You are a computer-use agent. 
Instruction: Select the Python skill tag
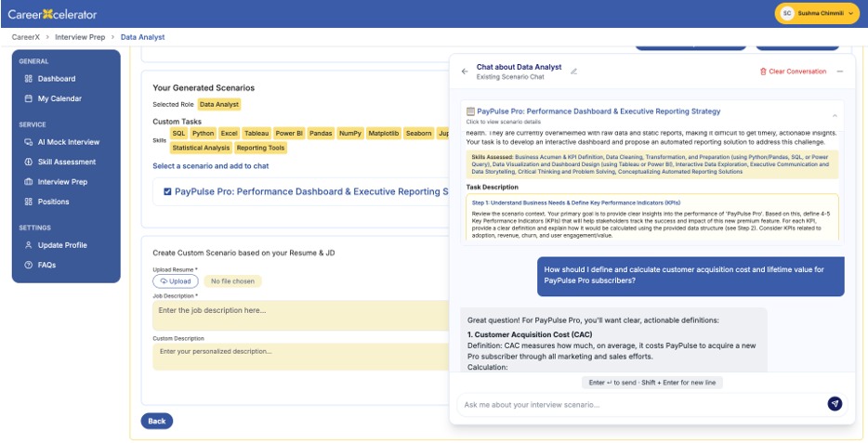point(204,134)
